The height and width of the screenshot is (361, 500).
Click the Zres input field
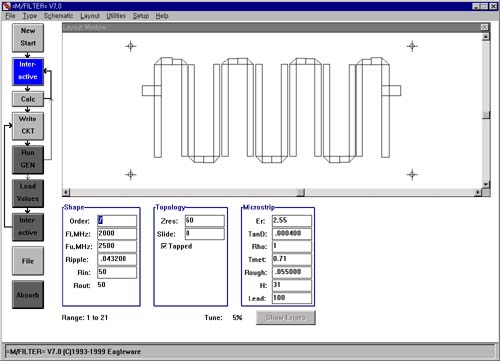click(x=205, y=221)
